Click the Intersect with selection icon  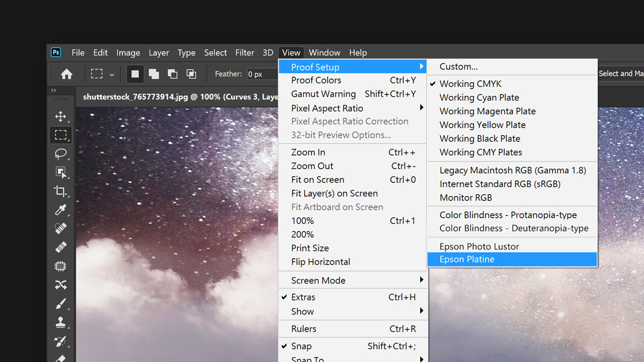(x=191, y=74)
